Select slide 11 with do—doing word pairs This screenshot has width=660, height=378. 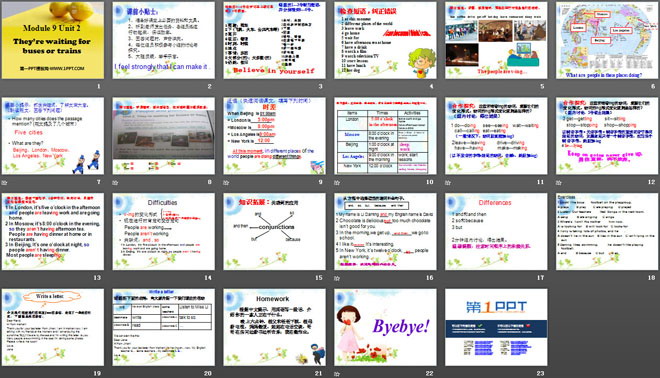click(496, 136)
